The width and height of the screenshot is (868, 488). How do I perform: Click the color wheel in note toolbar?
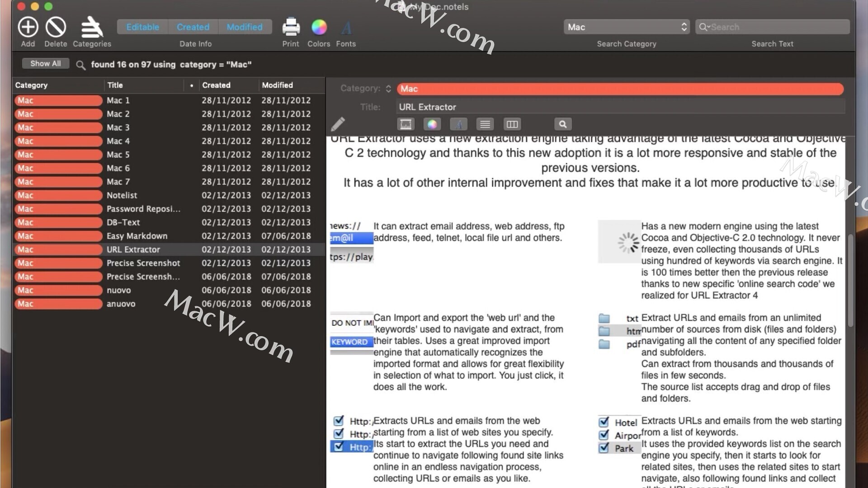(x=432, y=124)
